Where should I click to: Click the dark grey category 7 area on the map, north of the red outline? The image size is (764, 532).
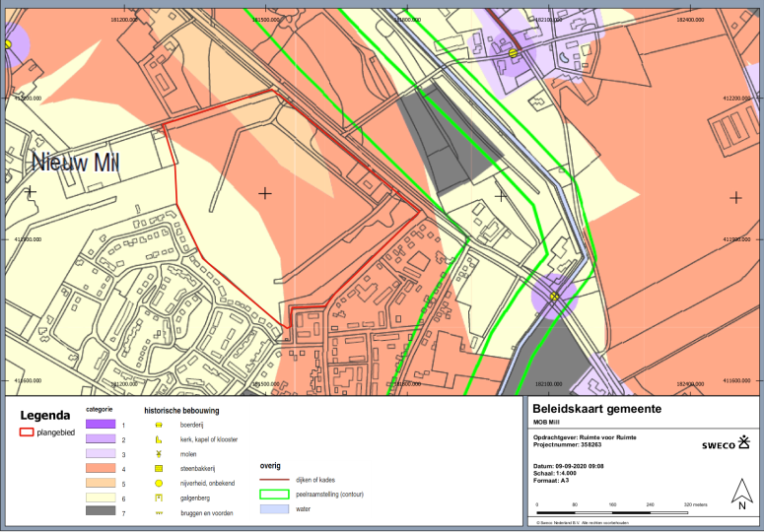tap(446, 146)
